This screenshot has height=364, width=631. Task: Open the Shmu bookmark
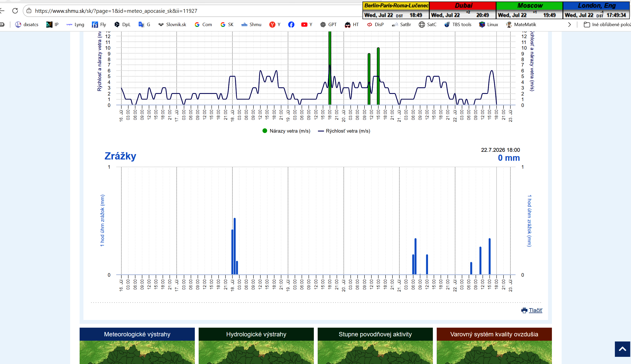251,25
